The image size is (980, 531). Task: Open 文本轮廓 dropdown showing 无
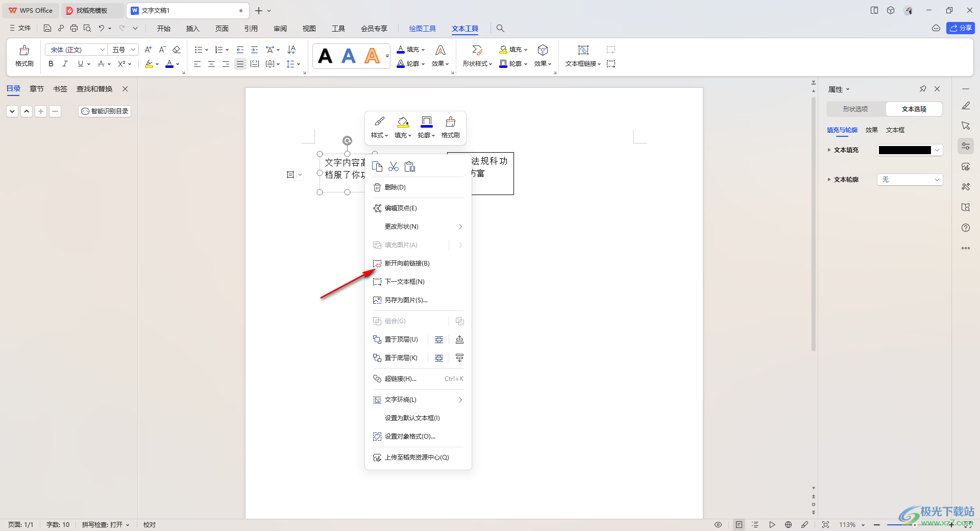click(x=910, y=180)
